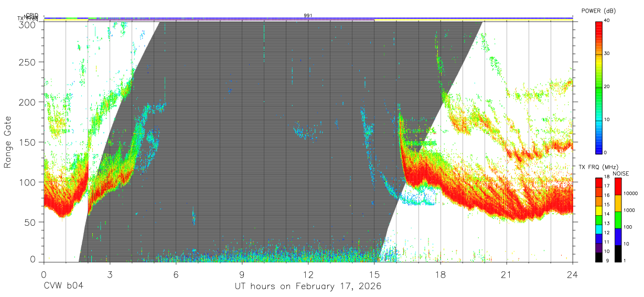644x297 pixels.
Task: Pick the purple 10–11 MHz frequency swatch
Action: click(598, 247)
